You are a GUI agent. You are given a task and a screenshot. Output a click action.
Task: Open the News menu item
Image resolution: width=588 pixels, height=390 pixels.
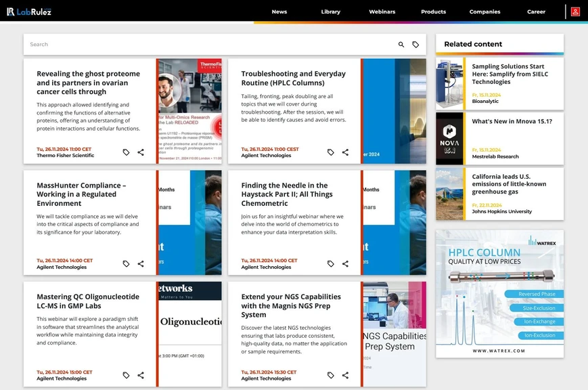[279, 12]
